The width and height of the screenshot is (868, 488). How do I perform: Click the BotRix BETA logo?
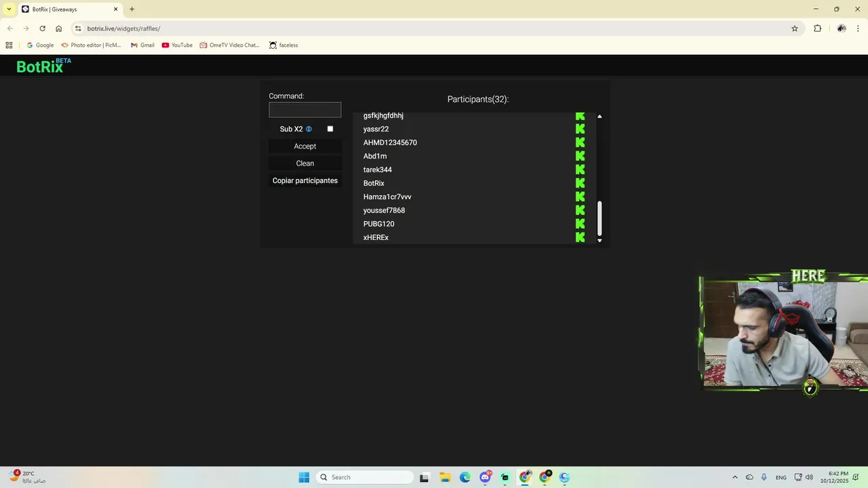(43, 66)
